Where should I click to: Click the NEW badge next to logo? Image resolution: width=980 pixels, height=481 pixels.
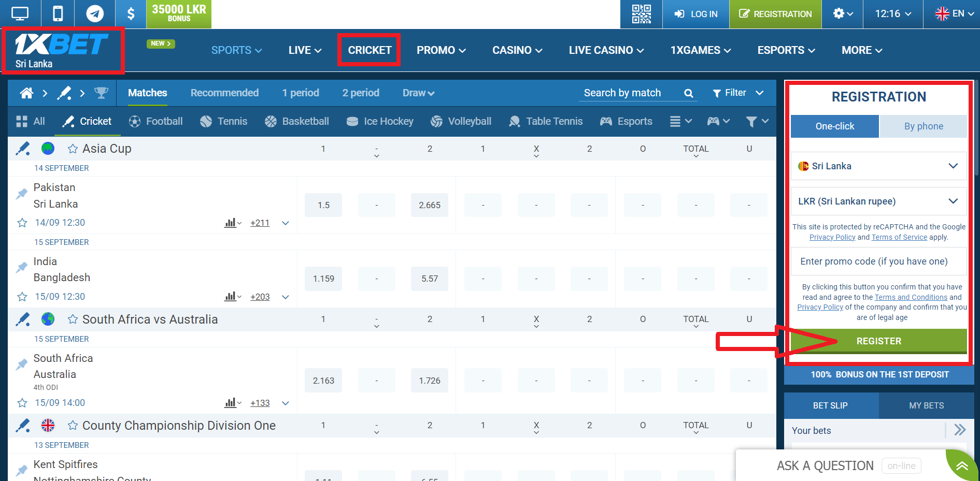(x=161, y=43)
